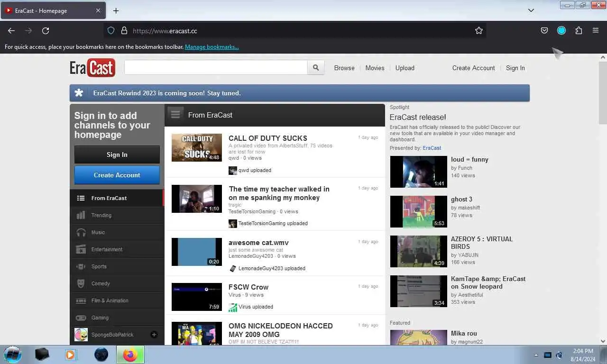The height and width of the screenshot is (364, 607).
Task: Open the FSCW Crow video thumbnail
Action: pos(197,297)
